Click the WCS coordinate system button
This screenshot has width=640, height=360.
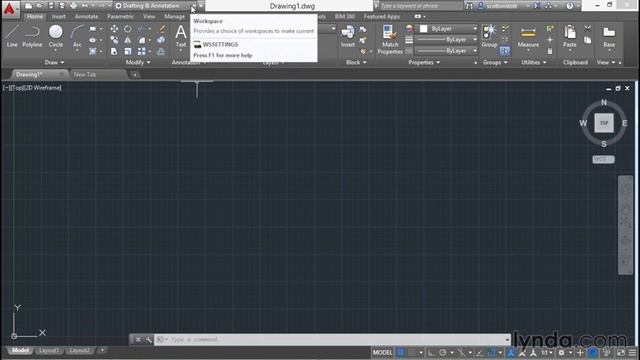coord(603,160)
